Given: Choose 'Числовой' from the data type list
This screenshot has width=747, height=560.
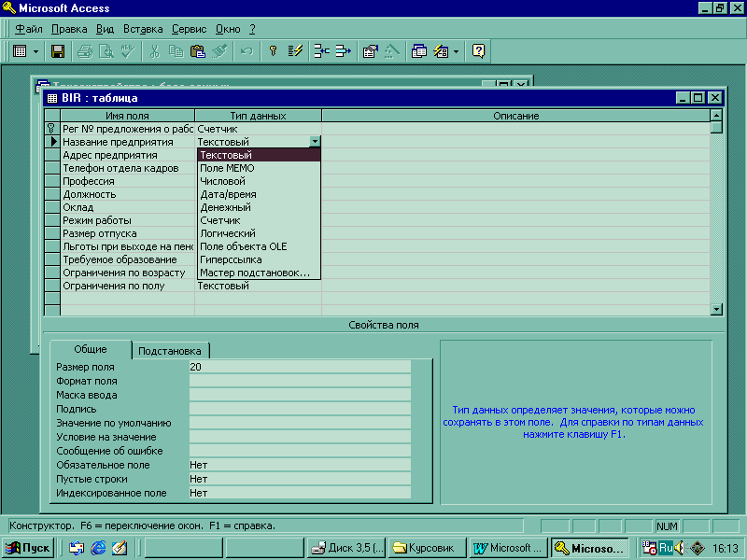Looking at the screenshot, I should click(x=222, y=181).
